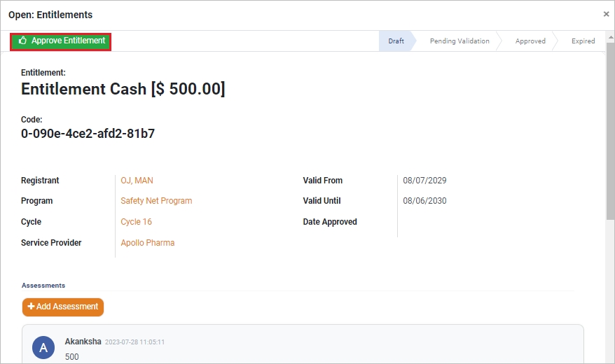The width and height of the screenshot is (615, 364).
Task: Click Akanksha's round avatar icon
Action: pyautogui.click(x=43, y=347)
